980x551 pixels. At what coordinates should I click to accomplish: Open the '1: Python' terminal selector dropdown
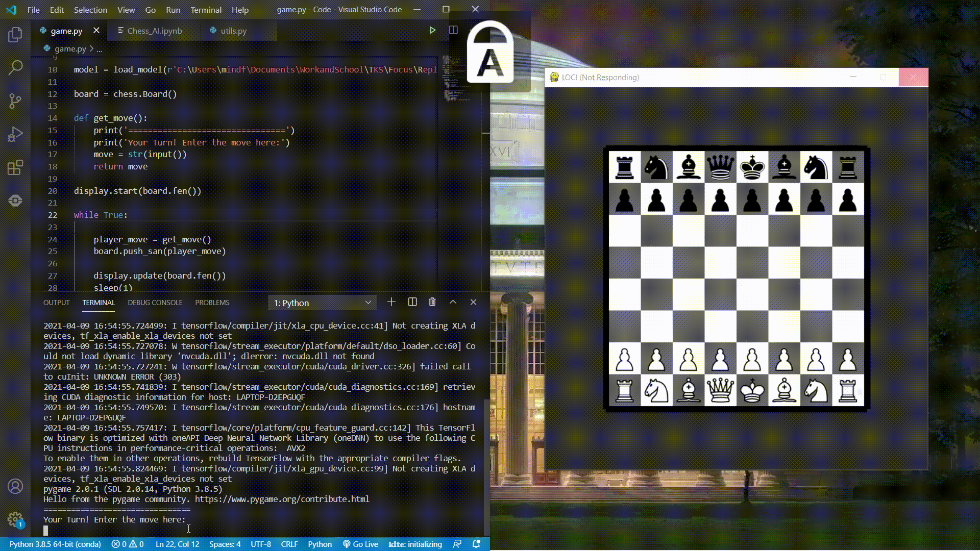[x=322, y=303]
